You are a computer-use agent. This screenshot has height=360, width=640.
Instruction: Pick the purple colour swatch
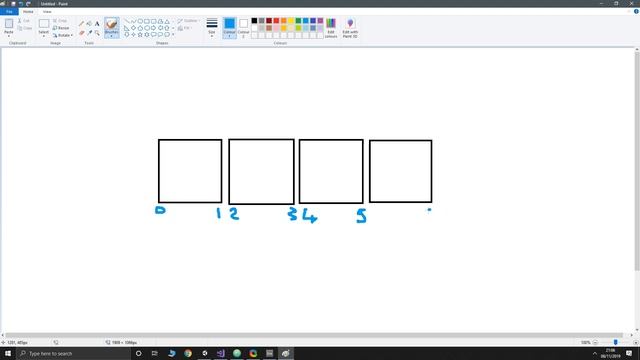320,20
